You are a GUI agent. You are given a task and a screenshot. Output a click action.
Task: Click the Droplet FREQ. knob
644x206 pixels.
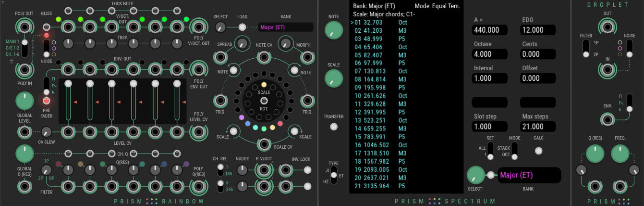coord(620,154)
